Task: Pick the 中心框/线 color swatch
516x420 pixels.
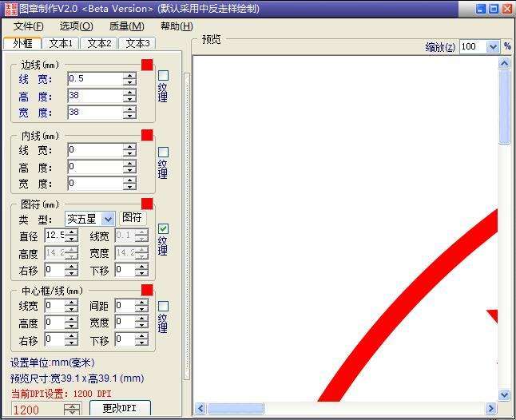Action: click(147, 290)
